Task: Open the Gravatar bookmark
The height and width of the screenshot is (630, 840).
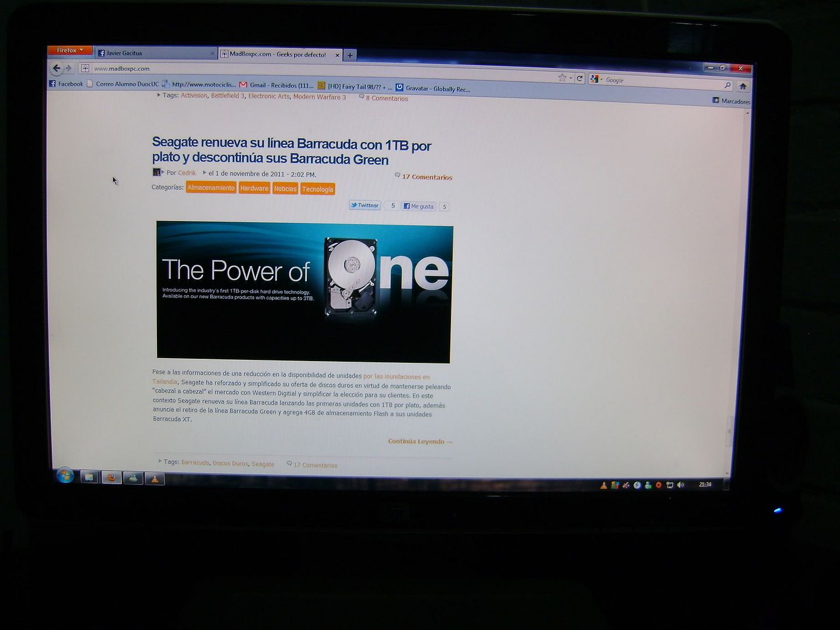Action: (x=433, y=89)
